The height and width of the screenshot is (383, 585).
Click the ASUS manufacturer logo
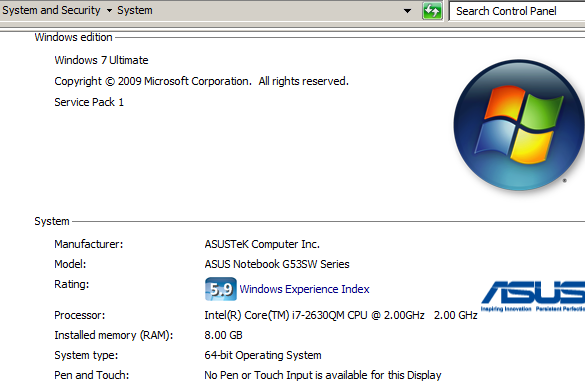point(533,296)
